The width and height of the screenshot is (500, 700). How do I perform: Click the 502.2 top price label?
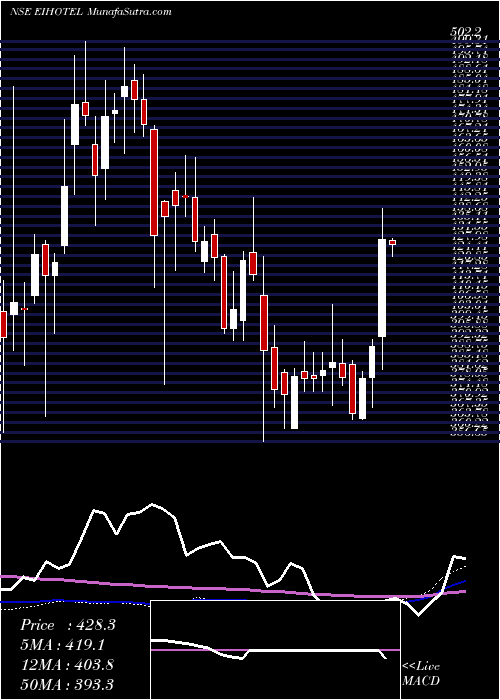coord(467,31)
